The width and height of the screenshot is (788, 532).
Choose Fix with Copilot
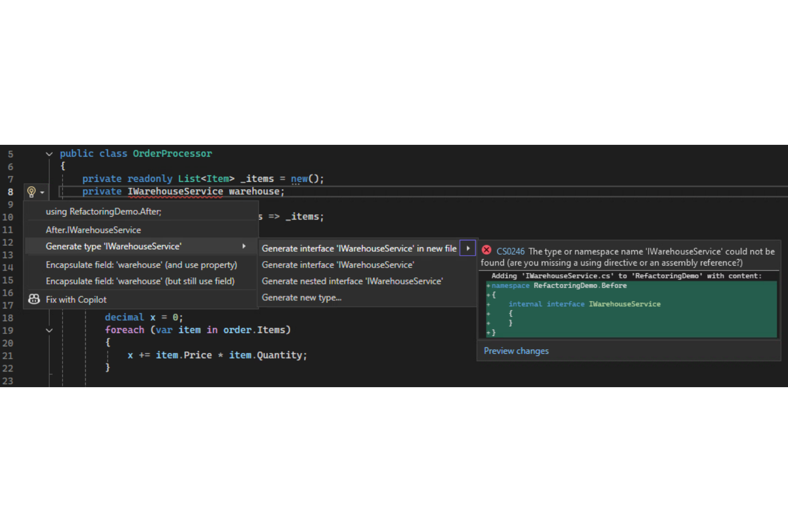click(76, 299)
